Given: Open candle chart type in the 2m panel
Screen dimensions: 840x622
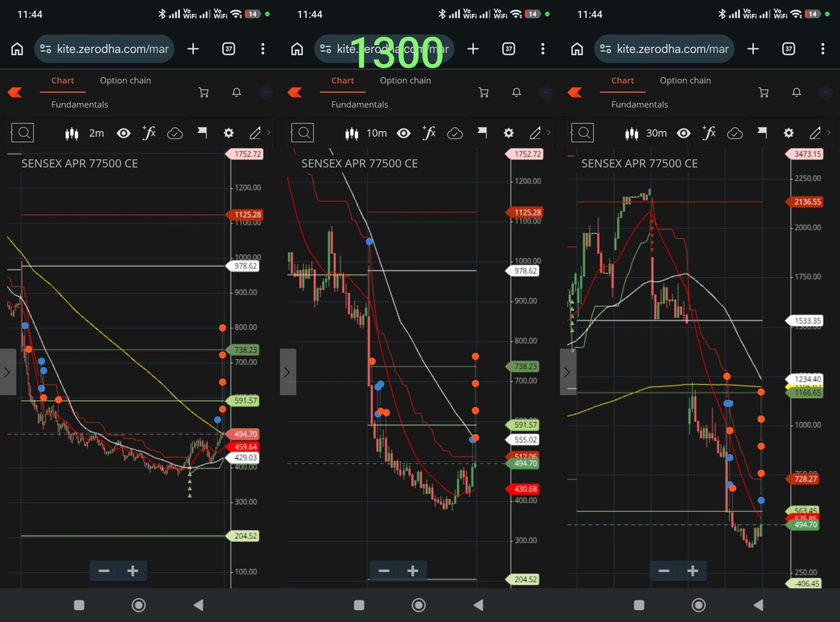Looking at the screenshot, I should [71, 133].
